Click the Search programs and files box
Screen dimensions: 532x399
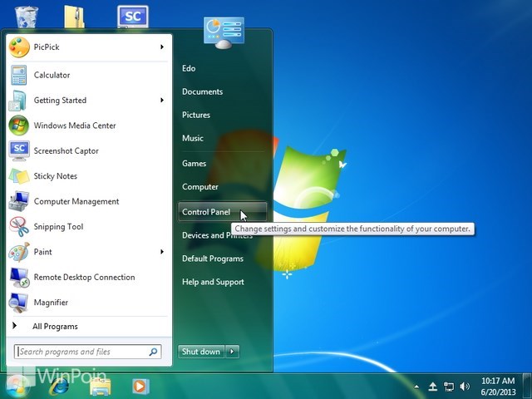87,352
